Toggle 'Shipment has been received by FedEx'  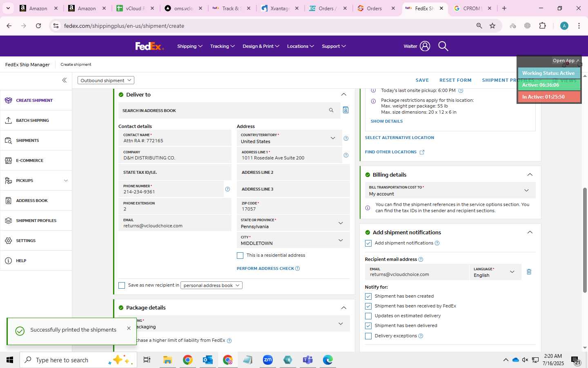point(368,306)
